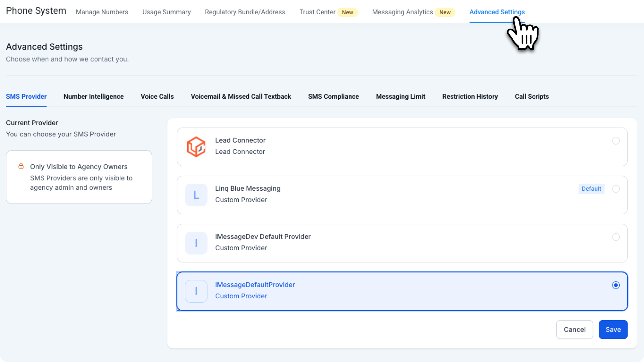
Task: Click the New badge beside Trust Center
Action: point(347,12)
